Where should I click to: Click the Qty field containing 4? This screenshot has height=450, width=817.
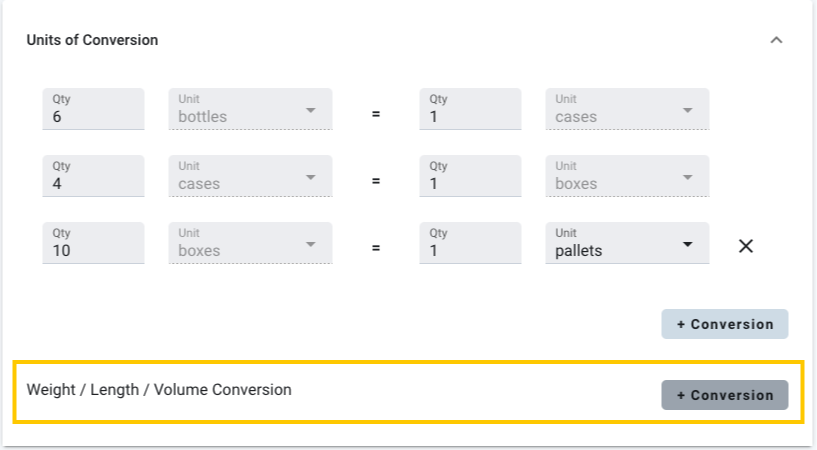93,176
